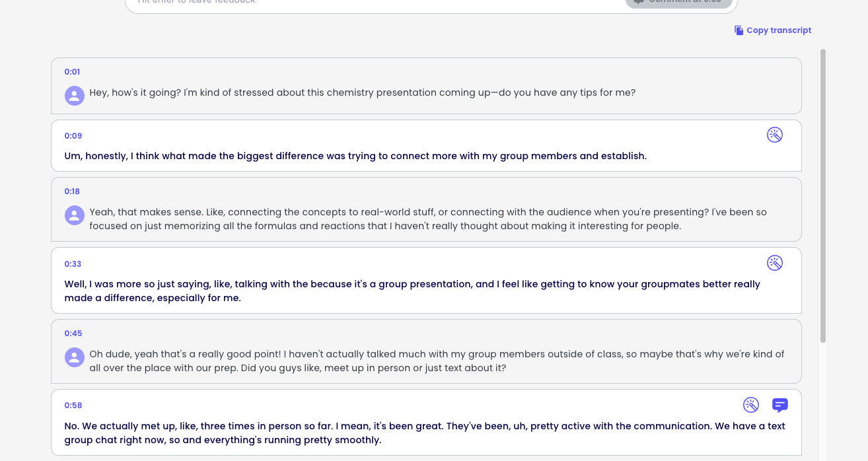Jump to the 0:18 timestamp
Screen dimensions: 868x461
pyautogui.click(x=72, y=192)
